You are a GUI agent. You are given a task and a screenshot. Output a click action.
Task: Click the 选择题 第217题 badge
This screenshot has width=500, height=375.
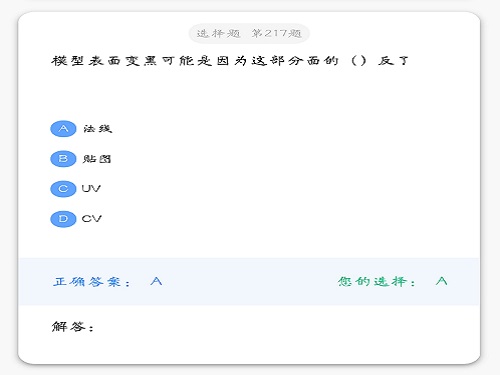click(249, 33)
